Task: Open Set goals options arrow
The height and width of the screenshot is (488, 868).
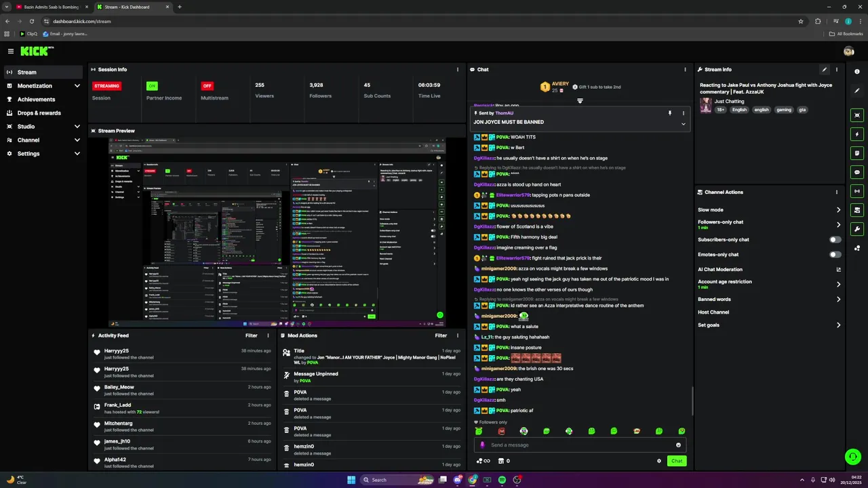Action: (x=838, y=325)
